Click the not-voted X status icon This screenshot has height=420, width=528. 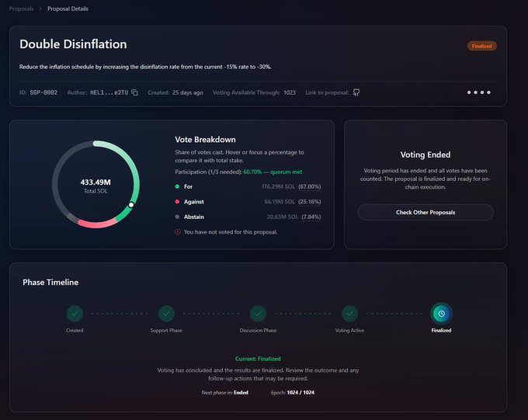click(178, 232)
